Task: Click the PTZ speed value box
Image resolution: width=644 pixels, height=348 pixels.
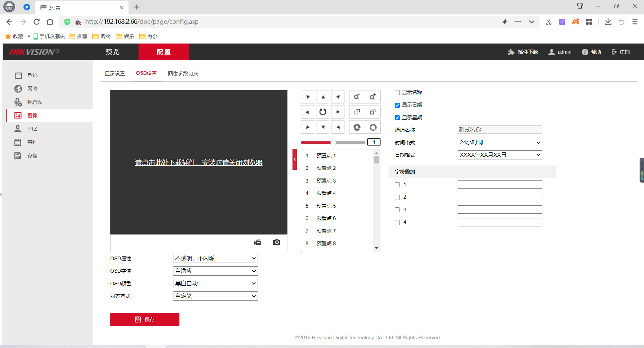Action: click(x=374, y=142)
